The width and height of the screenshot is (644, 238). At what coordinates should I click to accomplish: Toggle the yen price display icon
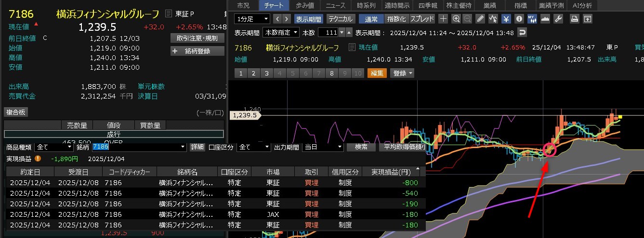[506, 19]
